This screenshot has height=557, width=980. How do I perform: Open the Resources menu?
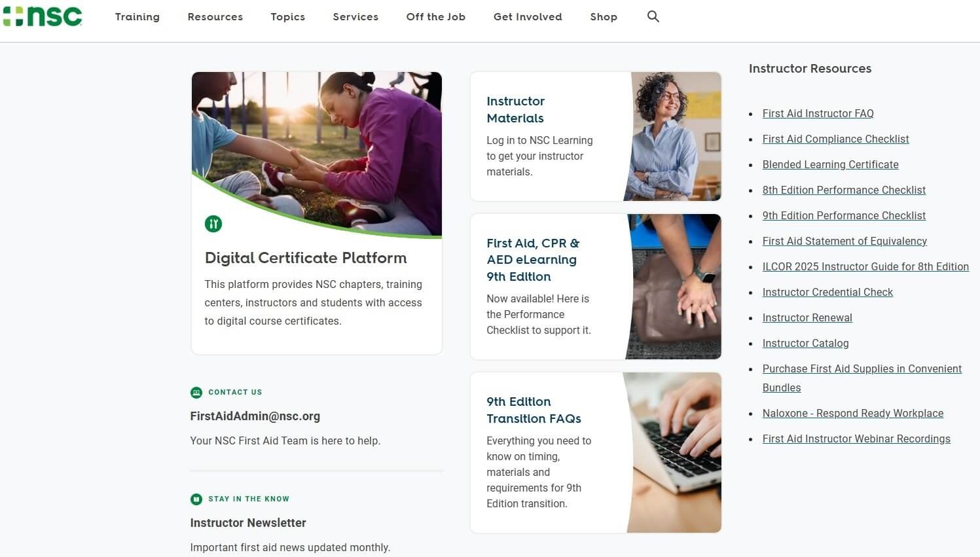[x=215, y=17]
